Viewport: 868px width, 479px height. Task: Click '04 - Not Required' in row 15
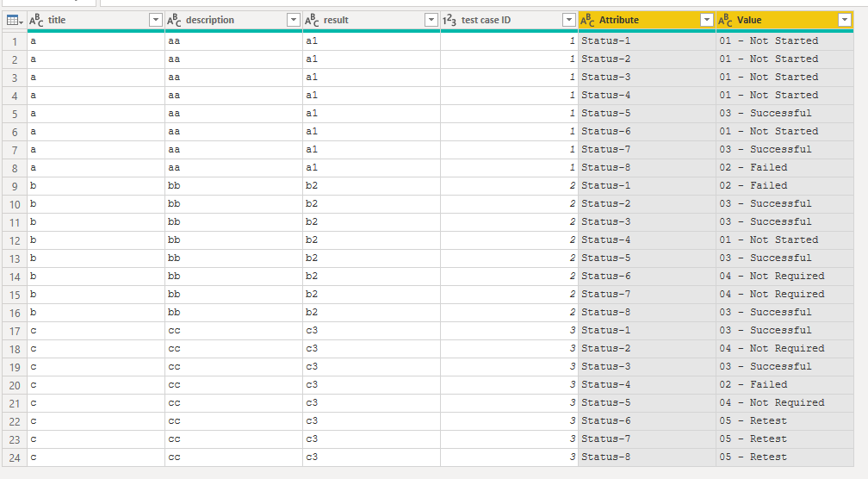point(772,294)
